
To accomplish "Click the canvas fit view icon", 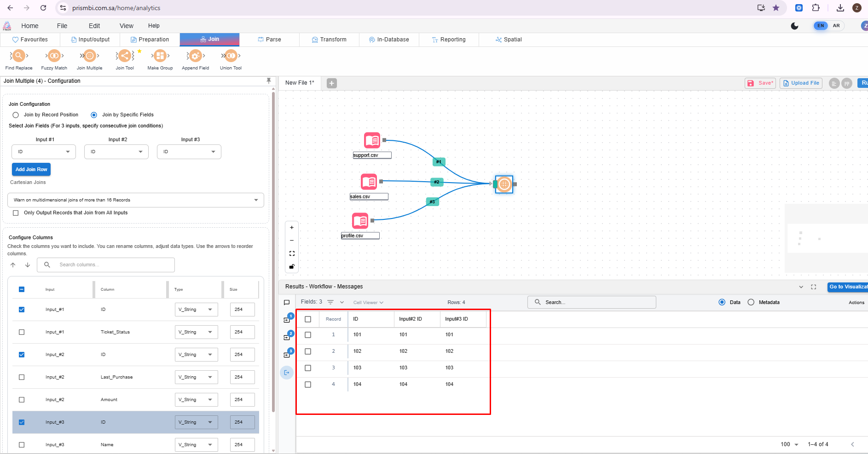I will (x=292, y=253).
